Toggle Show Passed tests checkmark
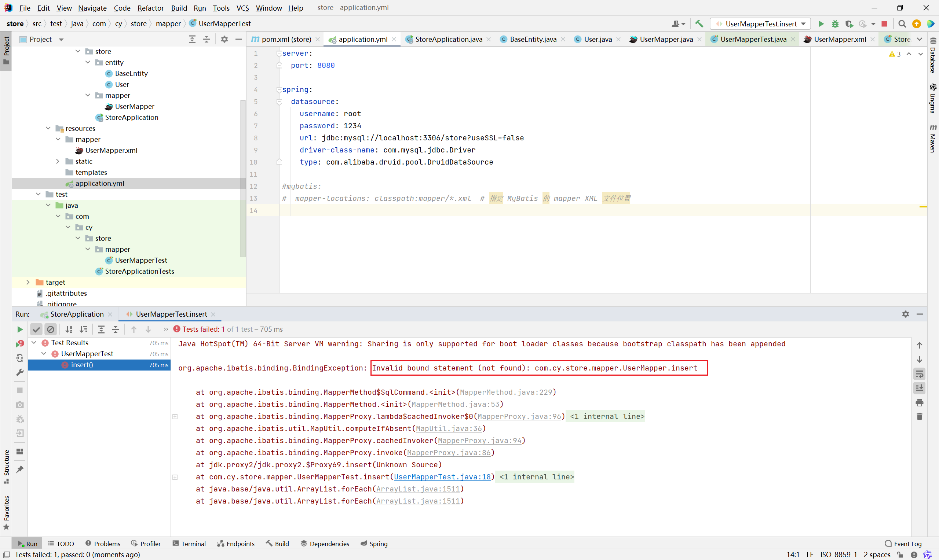Image resolution: width=939 pixels, height=560 pixels. coord(36,329)
